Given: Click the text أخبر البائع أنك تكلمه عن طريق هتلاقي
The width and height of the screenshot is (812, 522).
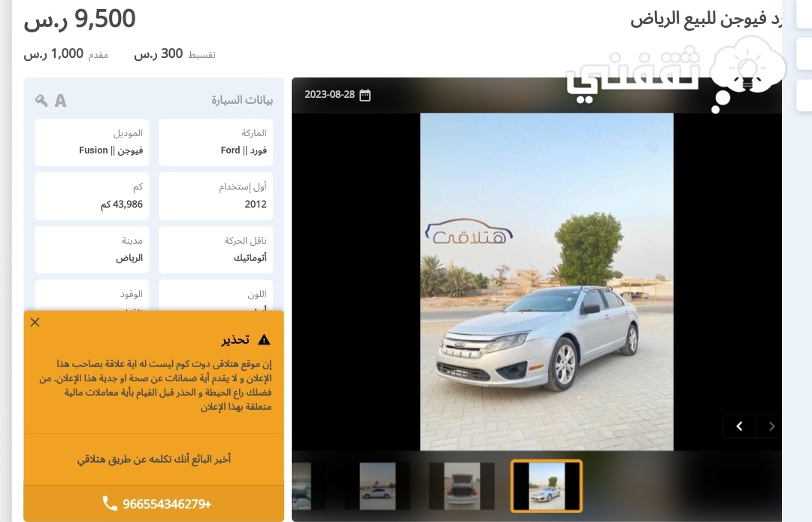Looking at the screenshot, I should pos(154,459).
